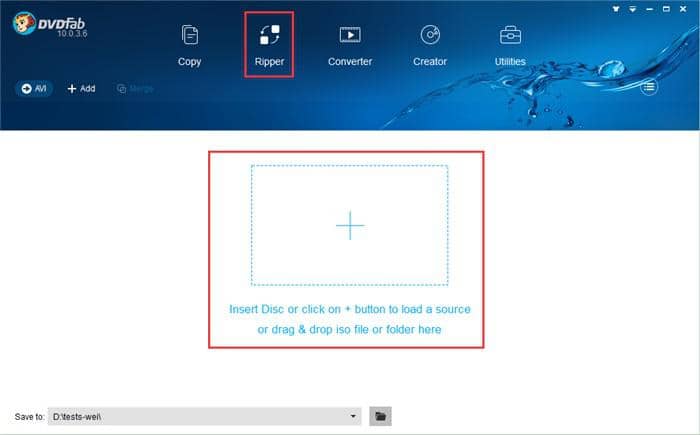Open the title bar dropdown menu arrow
This screenshot has height=435, width=700.
[x=633, y=8]
